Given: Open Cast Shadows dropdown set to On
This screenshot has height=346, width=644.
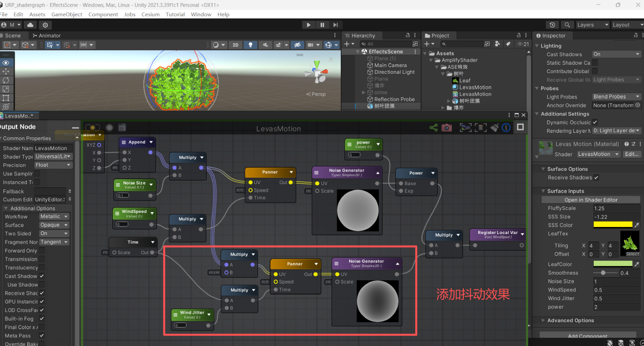Looking at the screenshot, I should click(x=616, y=54).
